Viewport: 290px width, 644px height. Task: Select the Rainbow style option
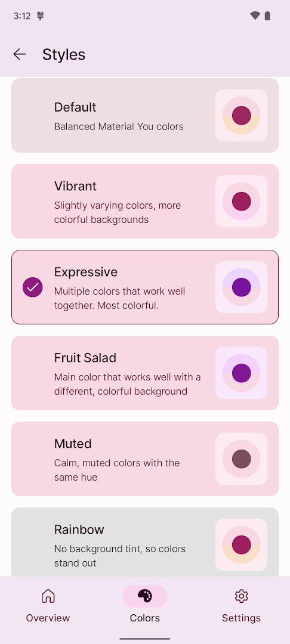click(x=145, y=541)
